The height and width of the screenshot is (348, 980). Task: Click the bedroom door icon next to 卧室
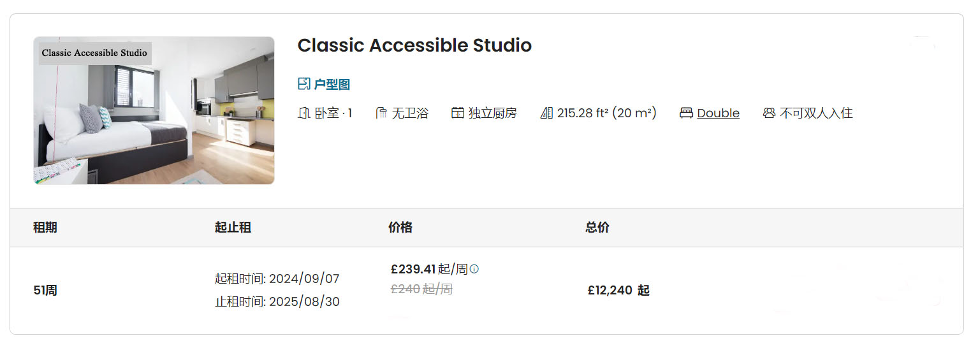pyautogui.click(x=304, y=113)
